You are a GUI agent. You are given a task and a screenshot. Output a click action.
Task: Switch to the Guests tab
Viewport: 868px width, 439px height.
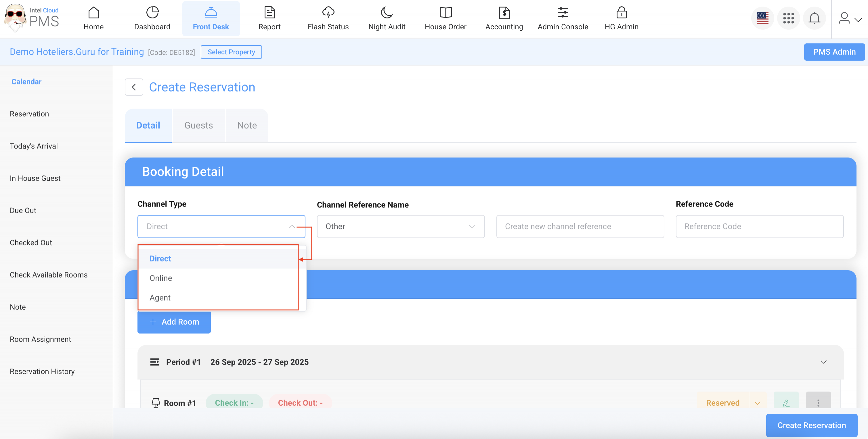tap(198, 126)
